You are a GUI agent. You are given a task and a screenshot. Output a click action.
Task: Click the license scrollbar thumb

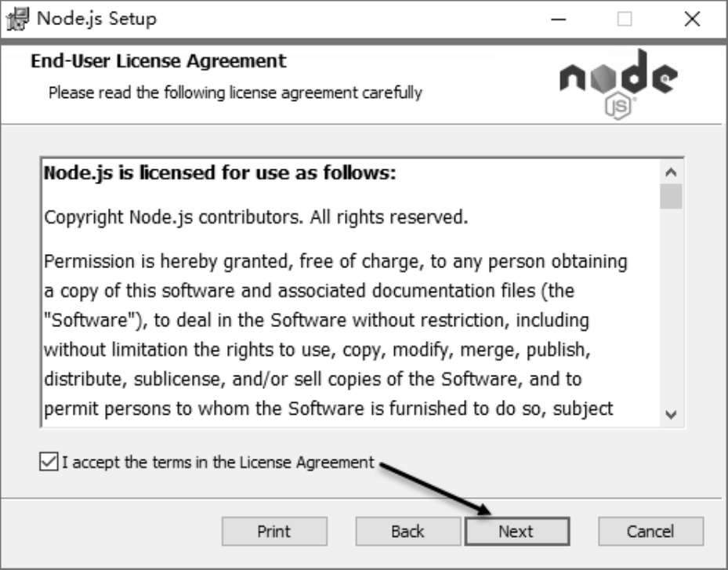coord(670,196)
